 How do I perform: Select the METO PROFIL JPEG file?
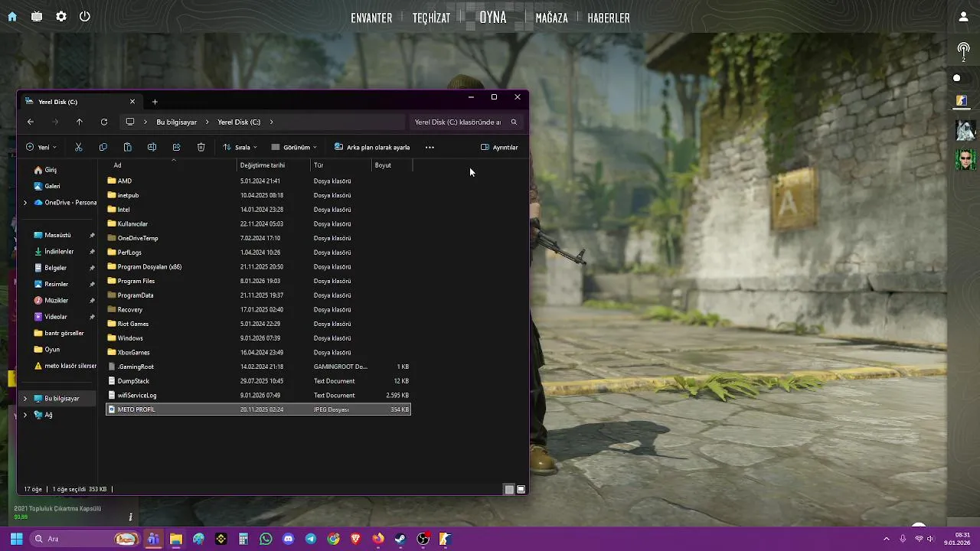coord(258,409)
